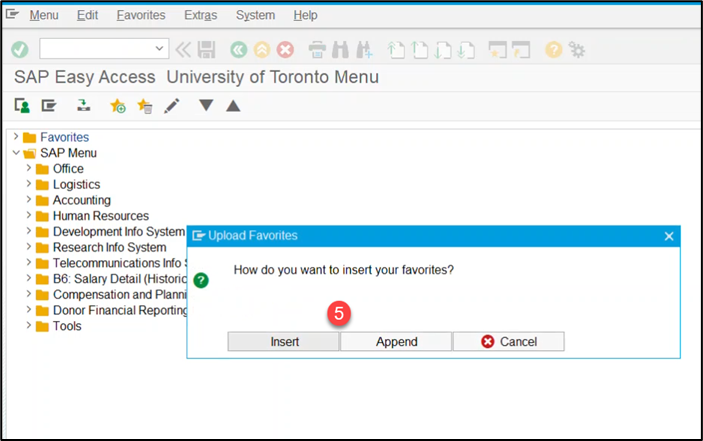Open the Favorites menu in menu bar

point(141,15)
